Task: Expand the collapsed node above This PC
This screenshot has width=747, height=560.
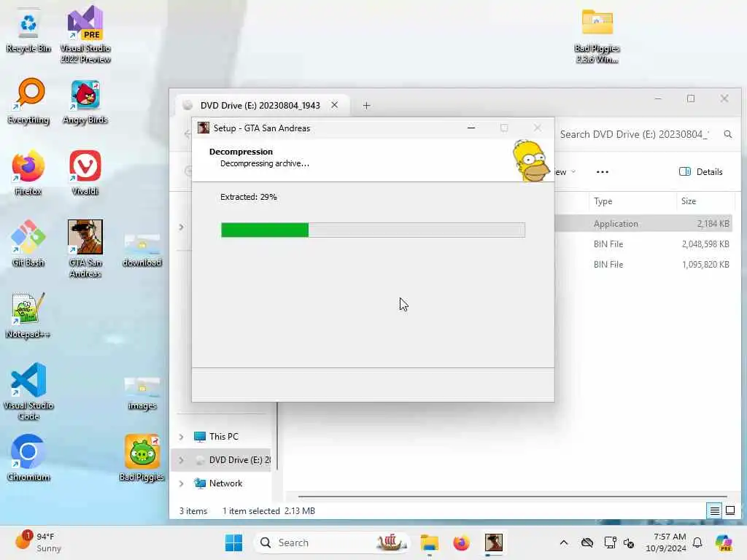Action: click(181, 227)
